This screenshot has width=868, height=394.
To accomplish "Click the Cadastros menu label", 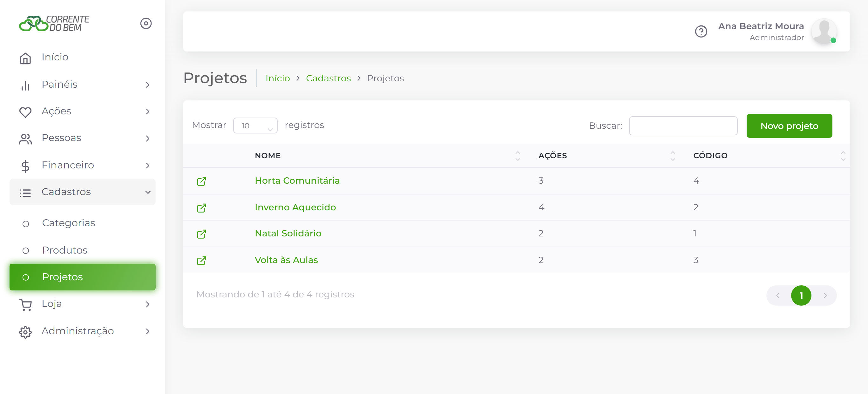I will (66, 192).
